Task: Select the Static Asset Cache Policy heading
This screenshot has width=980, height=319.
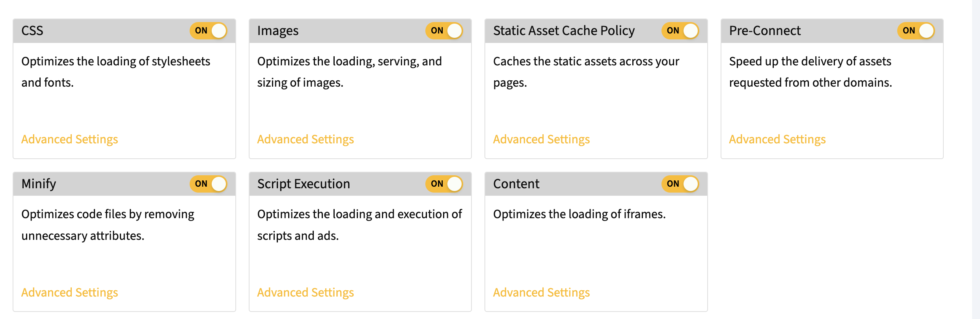Action: (564, 31)
